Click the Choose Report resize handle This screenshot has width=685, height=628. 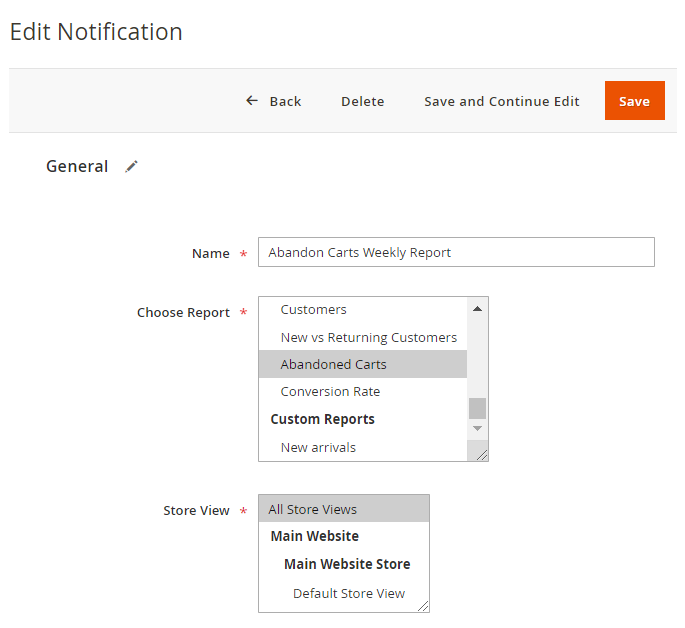(482, 455)
